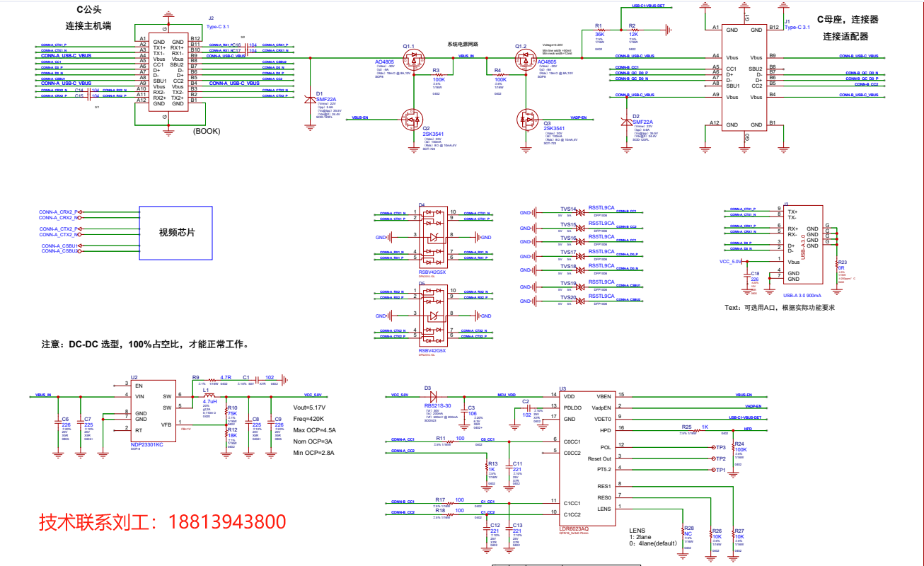
Task: Select the 视频芯片 video chip block
Action: pyautogui.click(x=175, y=233)
